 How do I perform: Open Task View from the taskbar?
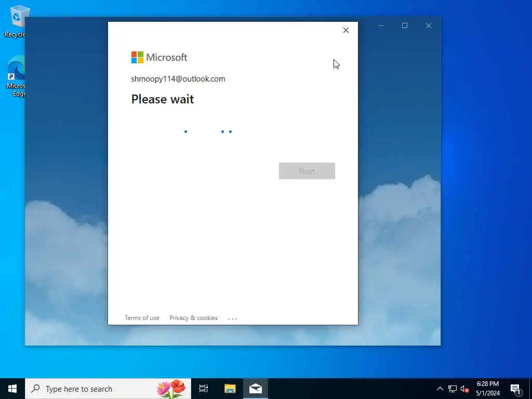204,389
